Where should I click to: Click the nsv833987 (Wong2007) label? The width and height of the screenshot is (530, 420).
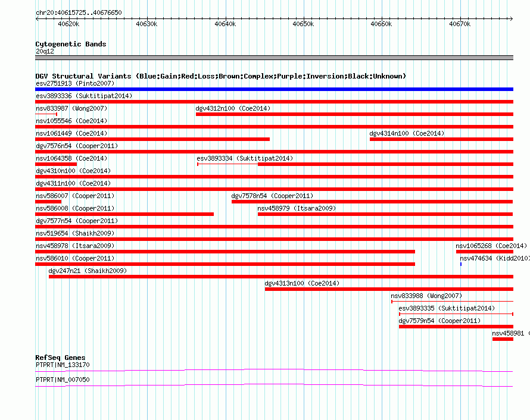point(71,108)
